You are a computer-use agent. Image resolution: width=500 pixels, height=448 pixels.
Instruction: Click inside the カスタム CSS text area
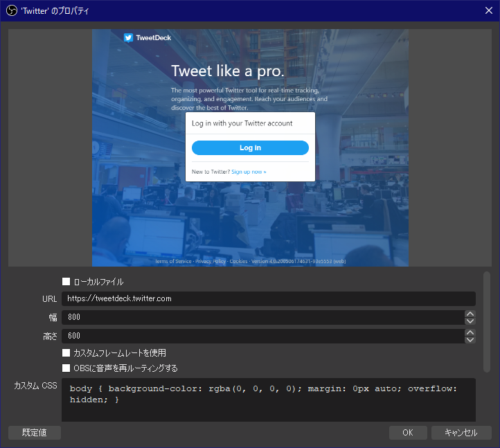tap(269, 400)
